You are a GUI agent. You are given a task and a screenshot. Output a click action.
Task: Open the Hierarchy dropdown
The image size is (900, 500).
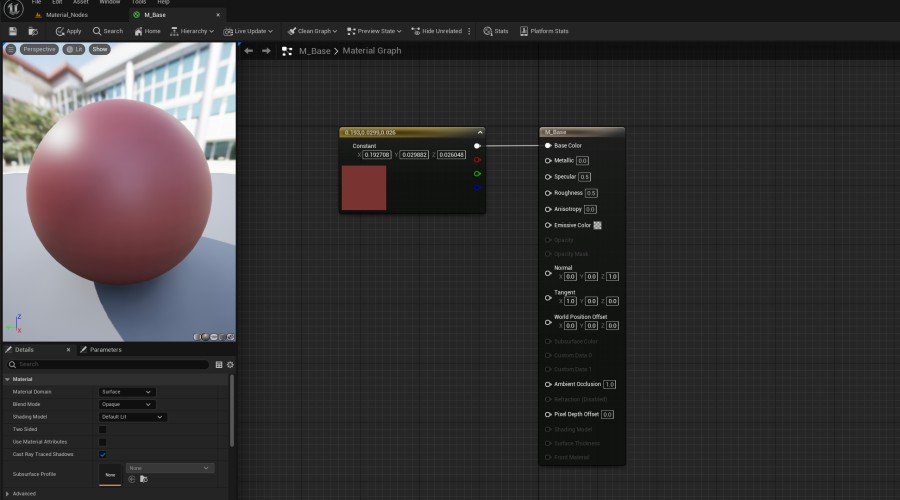[x=192, y=31]
